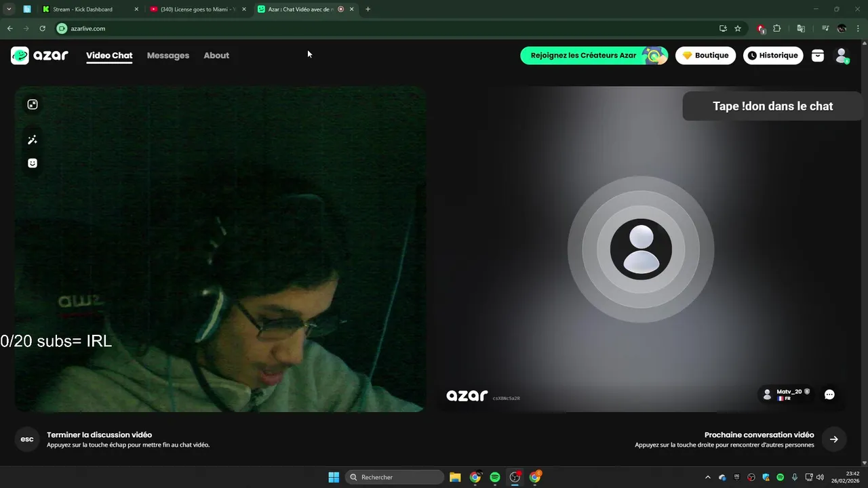868x488 pixels.
Task: Open the user profile avatar menu
Action: pyautogui.click(x=842, y=56)
